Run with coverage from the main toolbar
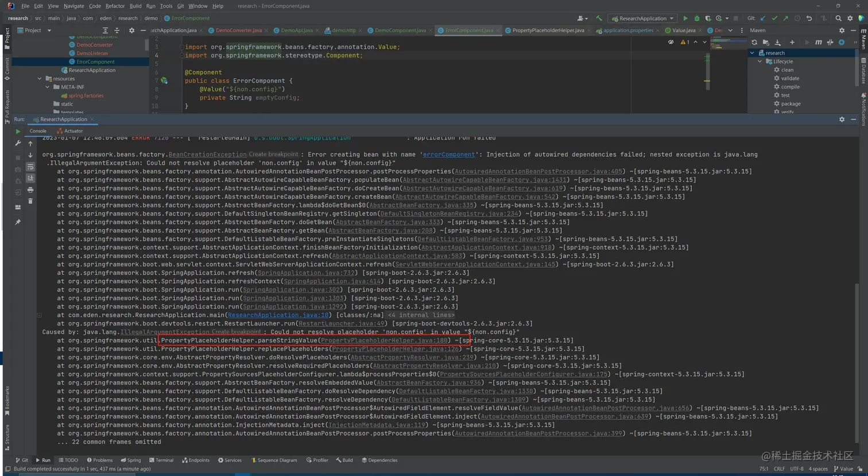The width and height of the screenshot is (868, 476). click(707, 18)
